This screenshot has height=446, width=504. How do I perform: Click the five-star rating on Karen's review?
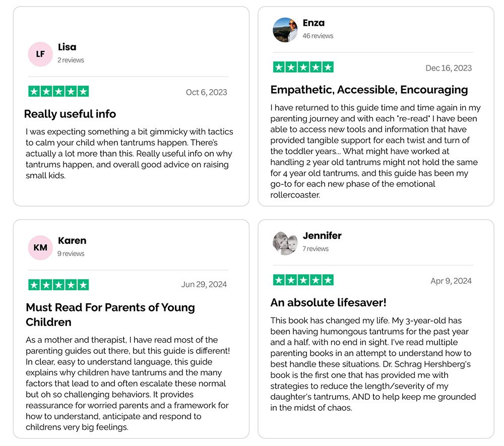coord(58,285)
